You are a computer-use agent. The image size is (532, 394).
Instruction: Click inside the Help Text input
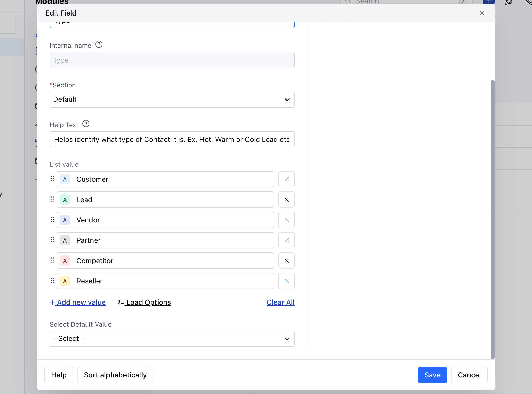[172, 139]
